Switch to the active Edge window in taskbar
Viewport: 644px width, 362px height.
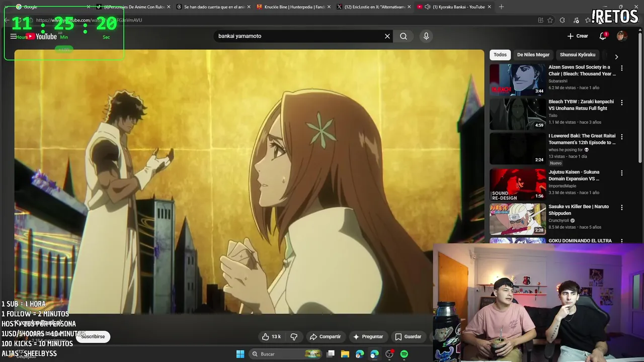[374, 354]
